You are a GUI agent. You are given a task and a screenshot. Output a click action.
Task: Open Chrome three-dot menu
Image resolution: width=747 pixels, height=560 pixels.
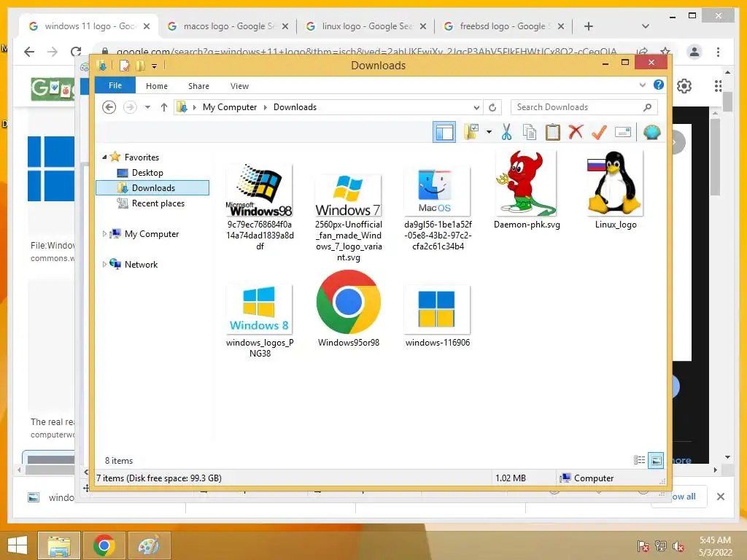click(718, 52)
